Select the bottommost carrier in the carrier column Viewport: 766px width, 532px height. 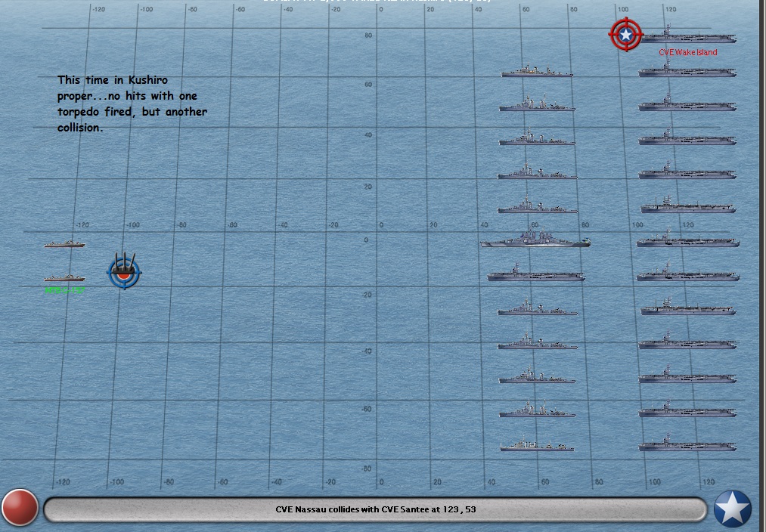pyautogui.click(x=687, y=443)
